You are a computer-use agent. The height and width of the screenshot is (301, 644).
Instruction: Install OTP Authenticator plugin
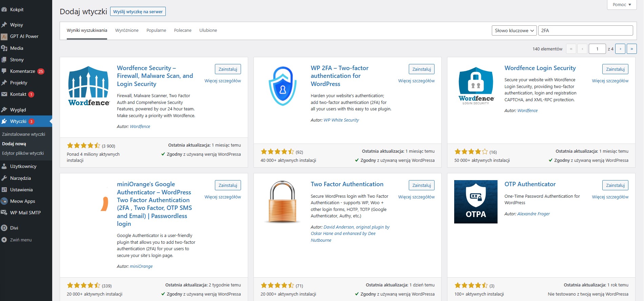[615, 185]
